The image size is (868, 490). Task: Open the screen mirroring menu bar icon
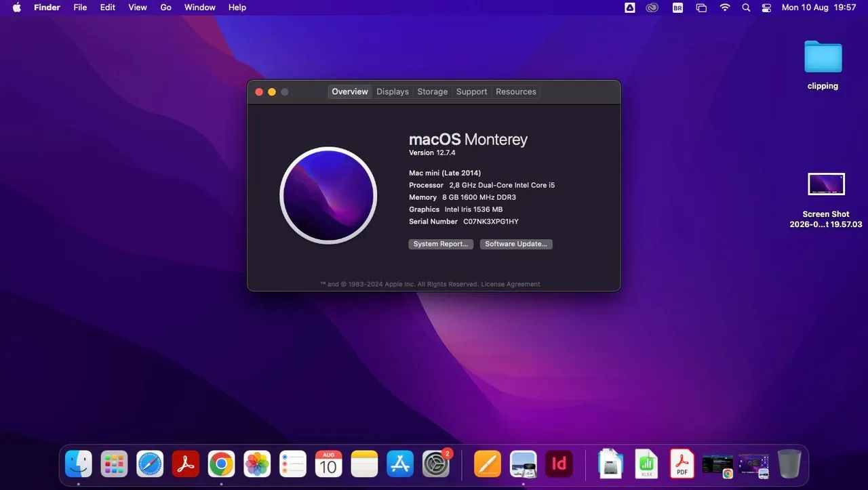click(x=701, y=7)
